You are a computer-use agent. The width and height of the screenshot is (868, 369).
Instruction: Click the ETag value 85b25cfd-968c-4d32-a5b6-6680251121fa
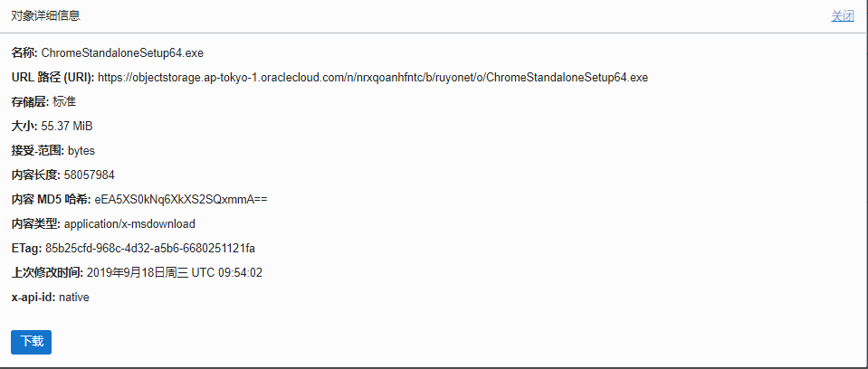(x=150, y=248)
